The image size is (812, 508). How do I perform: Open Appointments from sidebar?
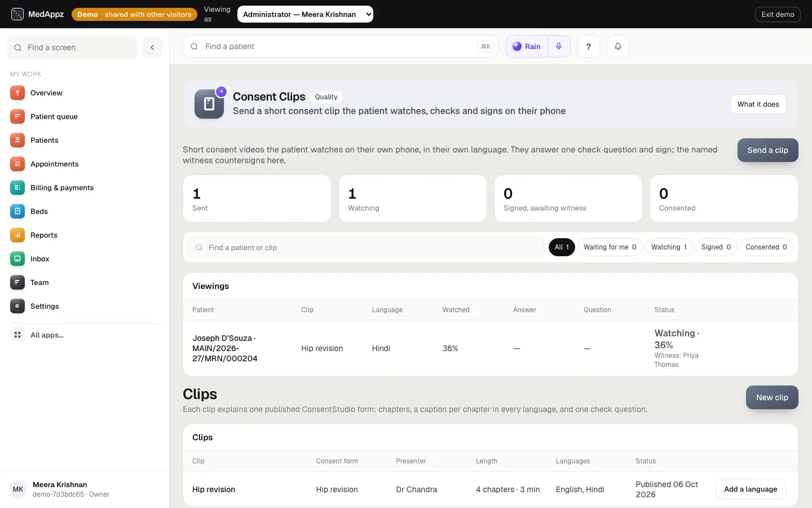coord(85,164)
